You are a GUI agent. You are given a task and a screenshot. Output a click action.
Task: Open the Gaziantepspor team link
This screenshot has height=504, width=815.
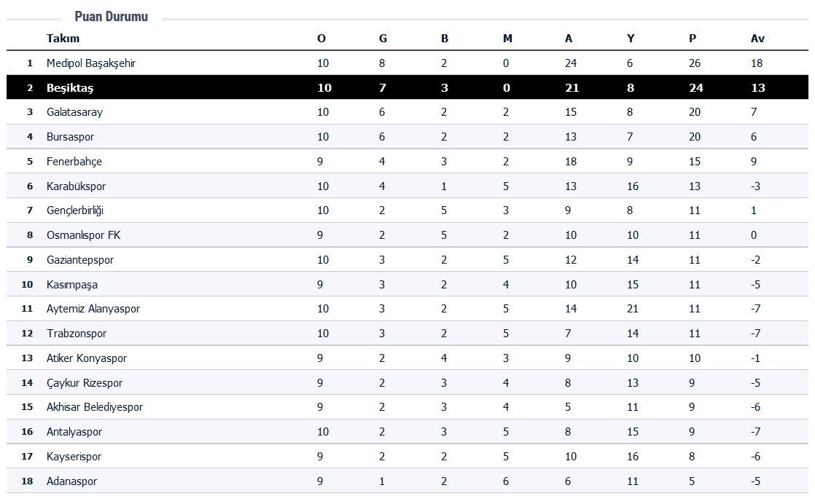coord(80,260)
